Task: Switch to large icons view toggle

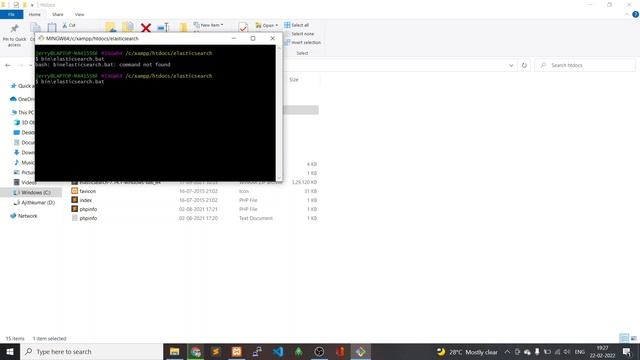Action: [x=633, y=338]
